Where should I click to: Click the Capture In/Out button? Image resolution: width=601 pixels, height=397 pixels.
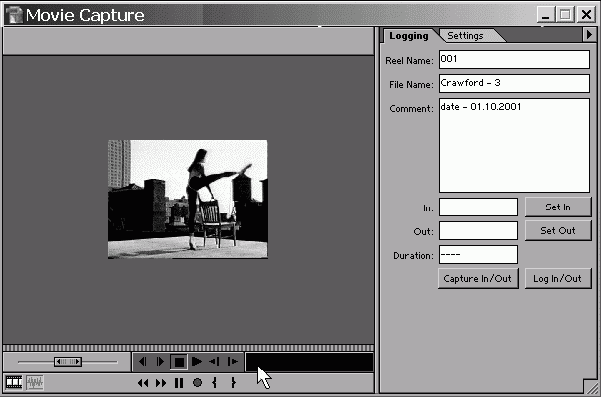(x=478, y=279)
